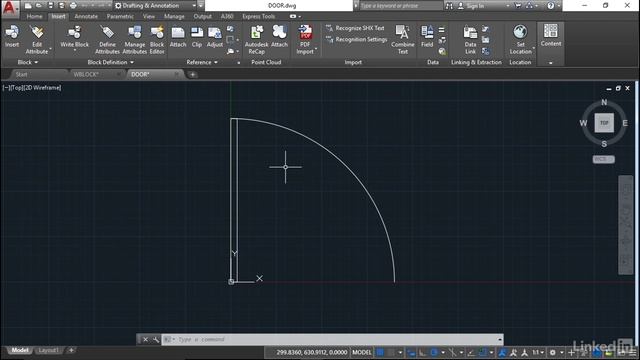Insert a Field
Image resolution: width=640 pixels, height=360 pixels.
click(427, 36)
